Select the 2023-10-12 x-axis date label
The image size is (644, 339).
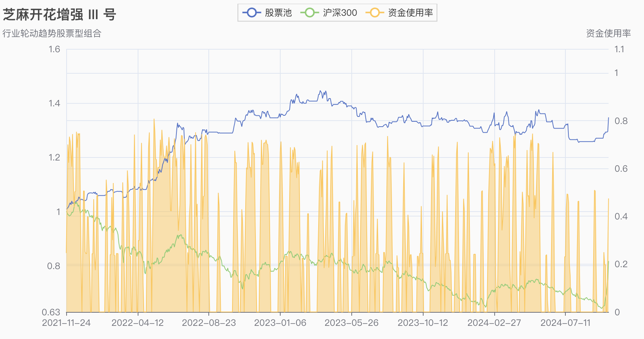tap(423, 323)
